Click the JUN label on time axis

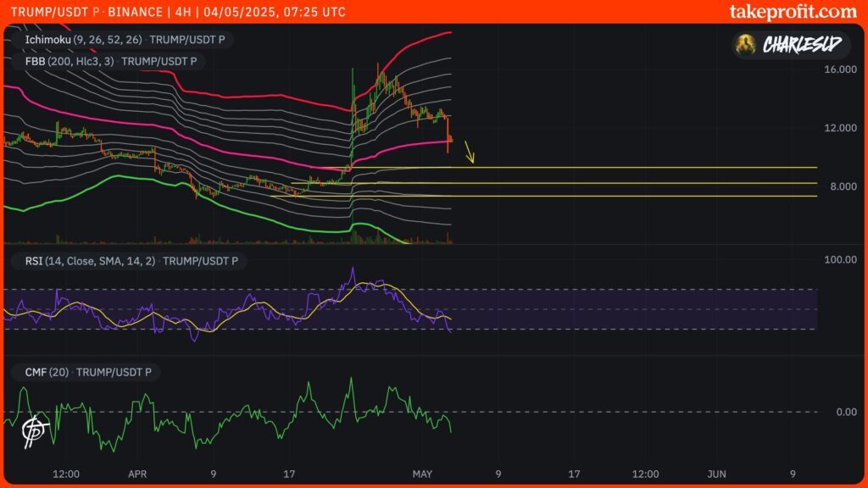(717, 474)
